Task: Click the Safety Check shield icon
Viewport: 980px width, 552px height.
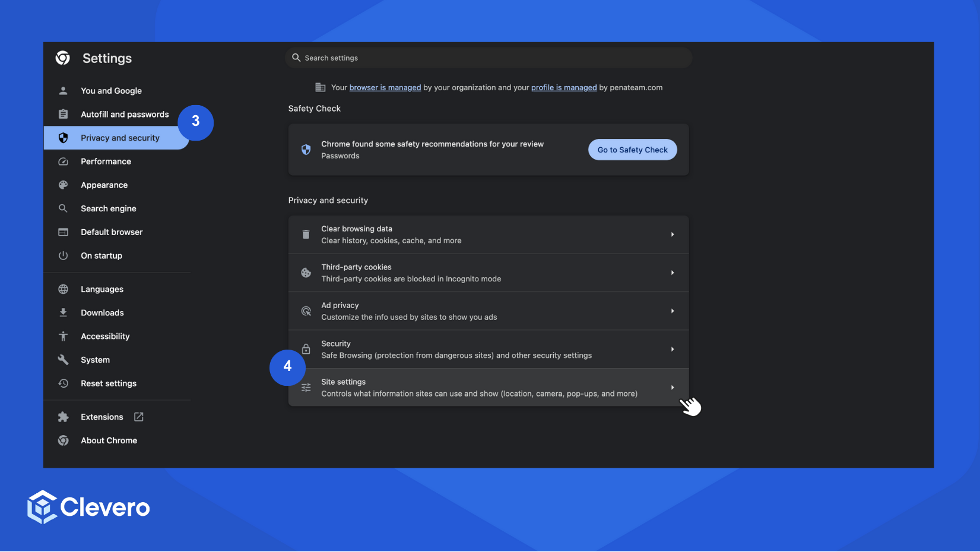Action: pos(306,150)
